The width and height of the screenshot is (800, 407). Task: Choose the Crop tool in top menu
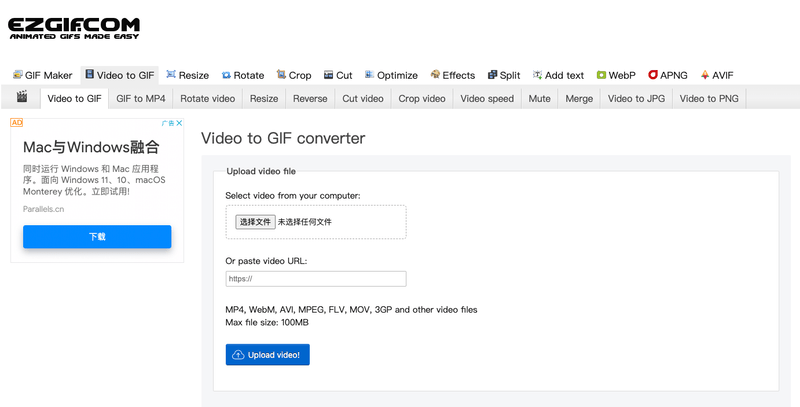(x=293, y=75)
